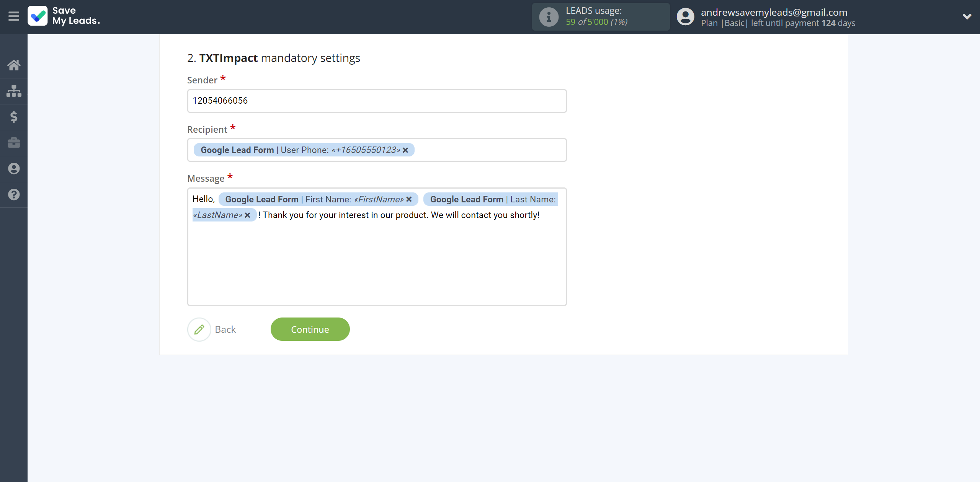Click the Briefcase icon in sidebar
This screenshot has width=980, height=482.
click(x=14, y=142)
